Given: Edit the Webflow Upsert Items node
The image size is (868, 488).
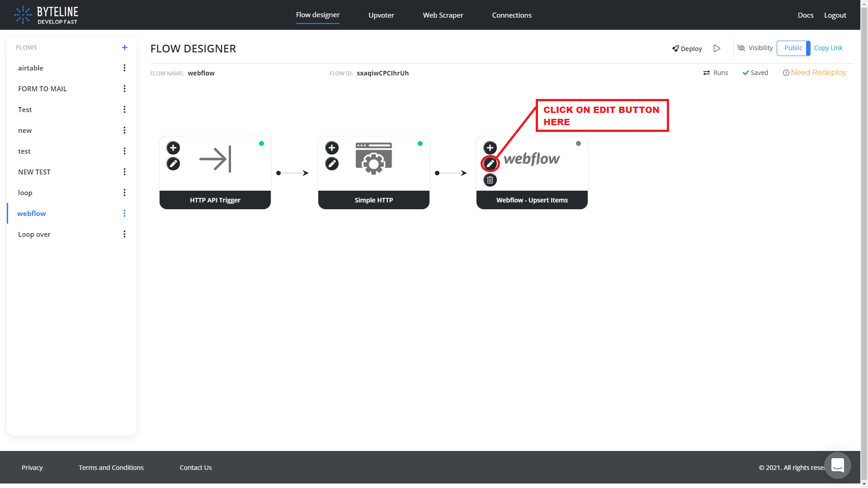Looking at the screenshot, I should [x=490, y=164].
